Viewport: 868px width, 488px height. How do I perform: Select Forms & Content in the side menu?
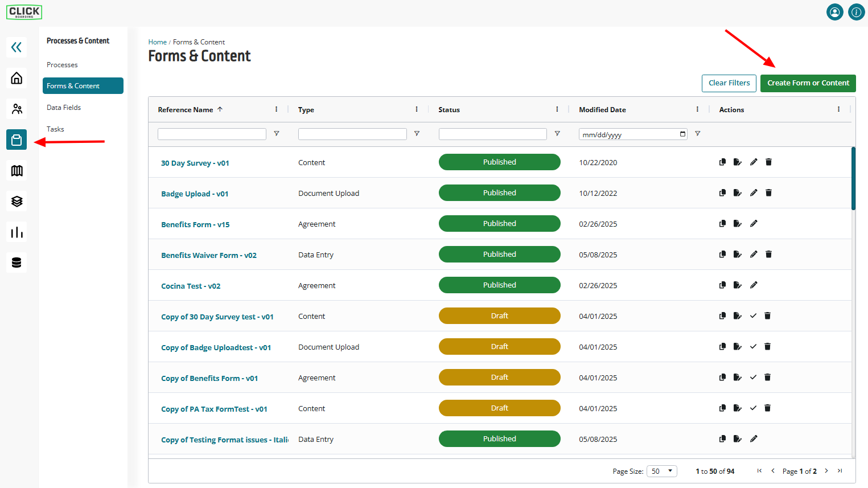(x=83, y=86)
